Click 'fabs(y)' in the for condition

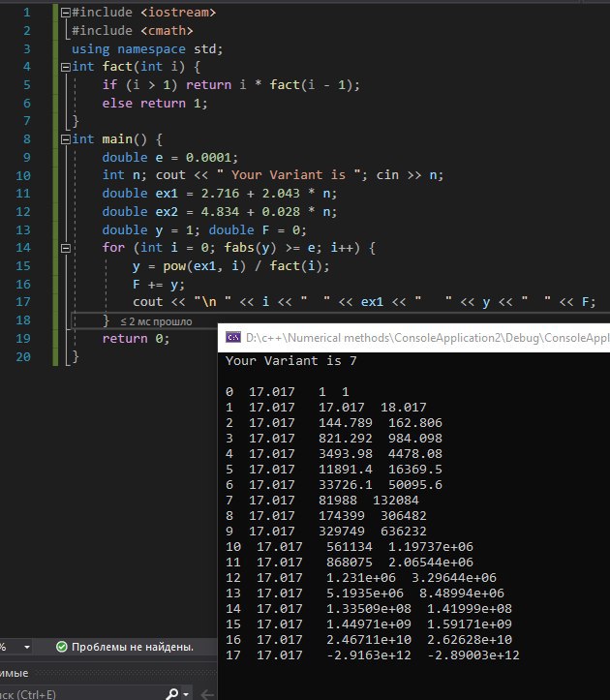pos(251,248)
